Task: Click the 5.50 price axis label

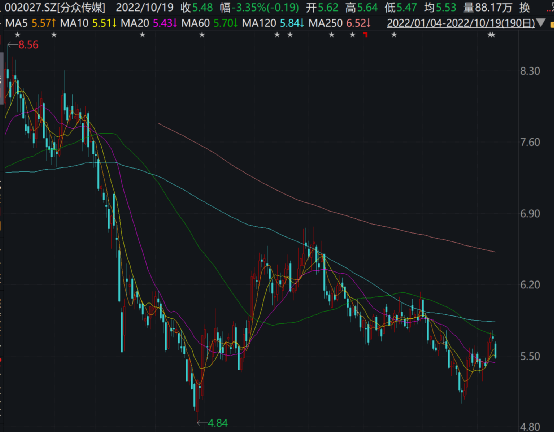Action: point(530,356)
